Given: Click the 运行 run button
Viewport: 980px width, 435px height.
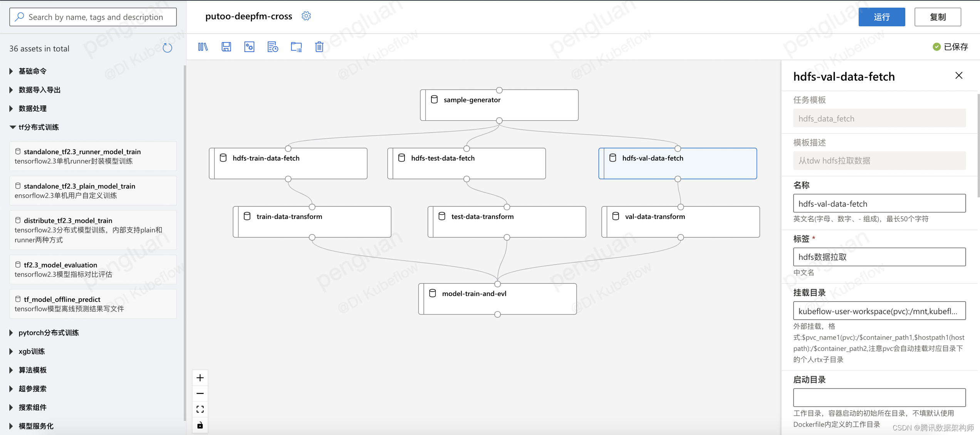Looking at the screenshot, I should pos(881,17).
